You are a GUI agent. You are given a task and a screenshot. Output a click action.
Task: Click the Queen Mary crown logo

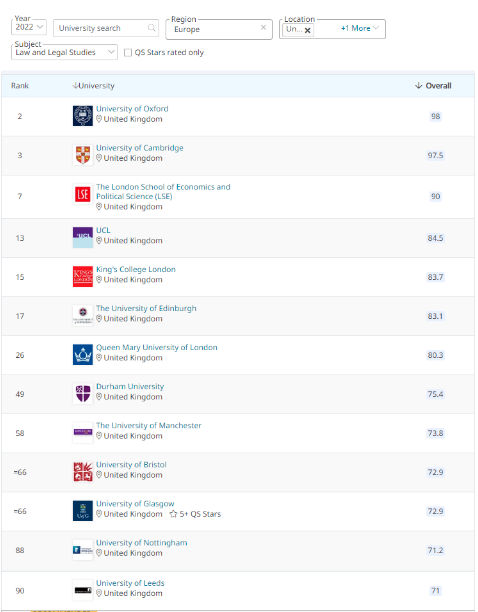[x=83, y=354]
